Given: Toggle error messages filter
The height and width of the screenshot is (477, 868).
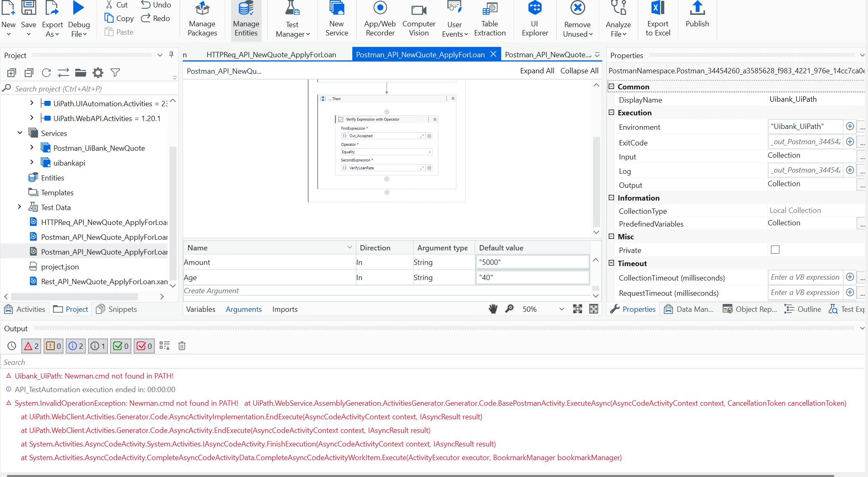Looking at the screenshot, I should click(x=31, y=346).
